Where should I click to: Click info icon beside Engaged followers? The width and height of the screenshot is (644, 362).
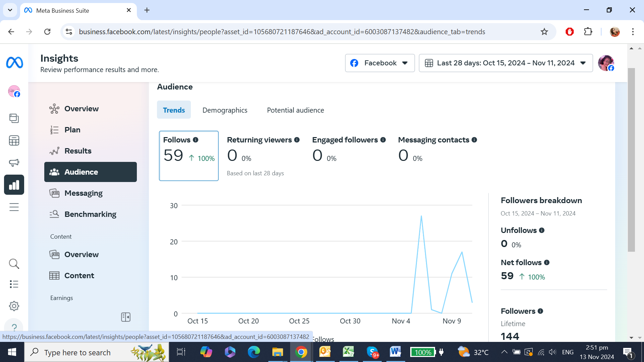(x=383, y=140)
